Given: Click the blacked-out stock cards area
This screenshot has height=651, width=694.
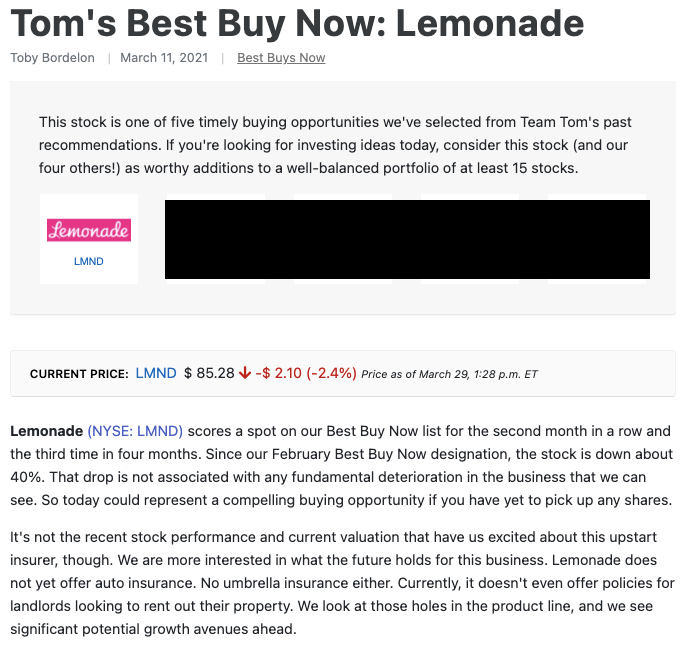Looking at the screenshot, I should (x=407, y=239).
